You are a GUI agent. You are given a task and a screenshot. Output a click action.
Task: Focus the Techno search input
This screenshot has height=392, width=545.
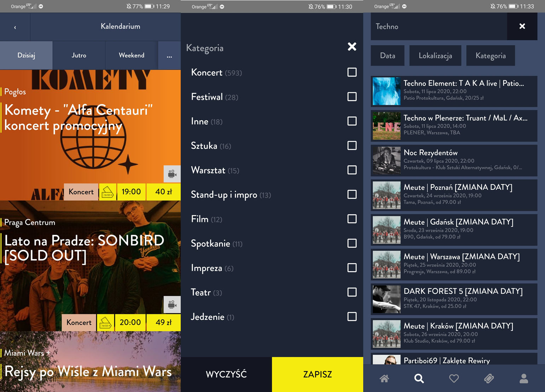[x=439, y=27]
